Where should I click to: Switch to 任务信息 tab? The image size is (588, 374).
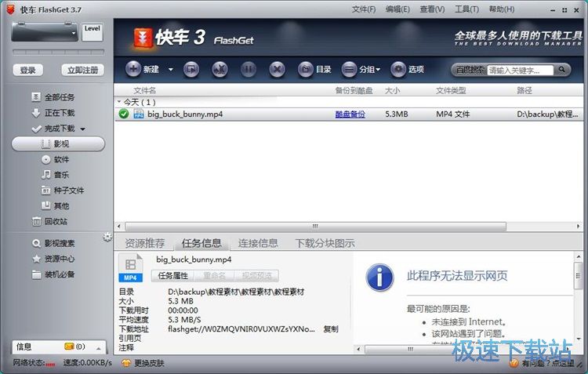tap(201, 243)
